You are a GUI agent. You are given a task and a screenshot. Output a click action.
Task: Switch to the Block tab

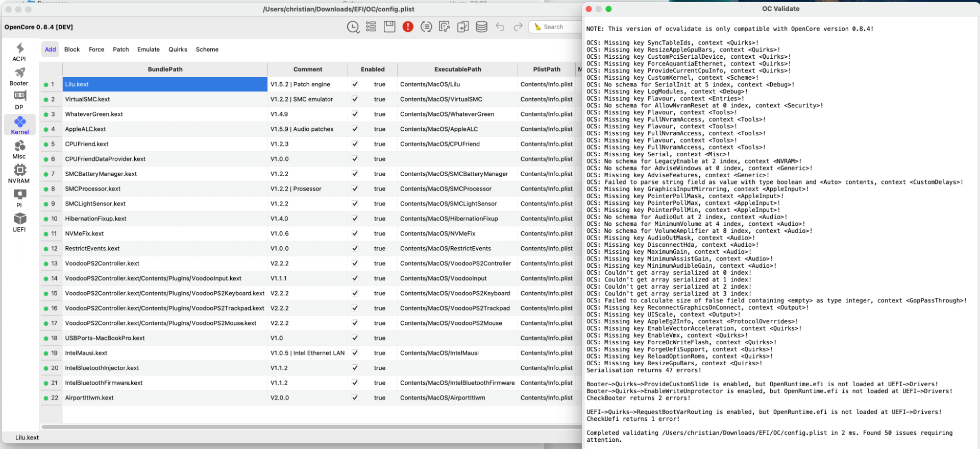(x=72, y=50)
